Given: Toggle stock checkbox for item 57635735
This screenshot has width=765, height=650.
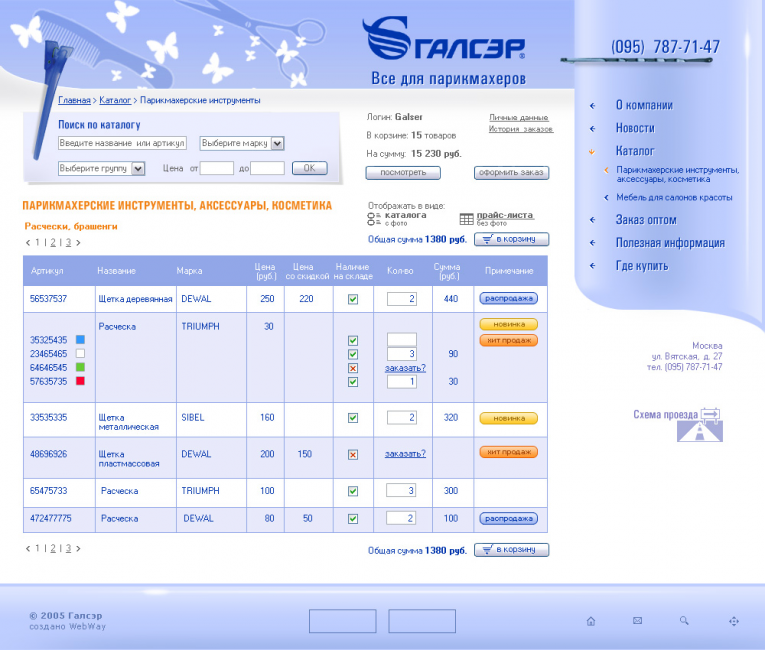Looking at the screenshot, I should point(353,382).
